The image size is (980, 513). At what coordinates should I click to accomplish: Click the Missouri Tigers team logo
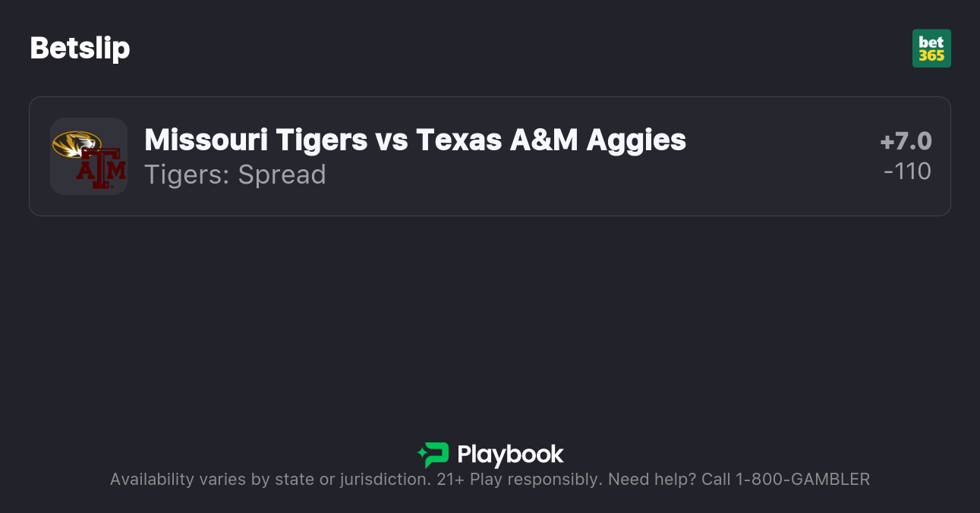point(76,143)
